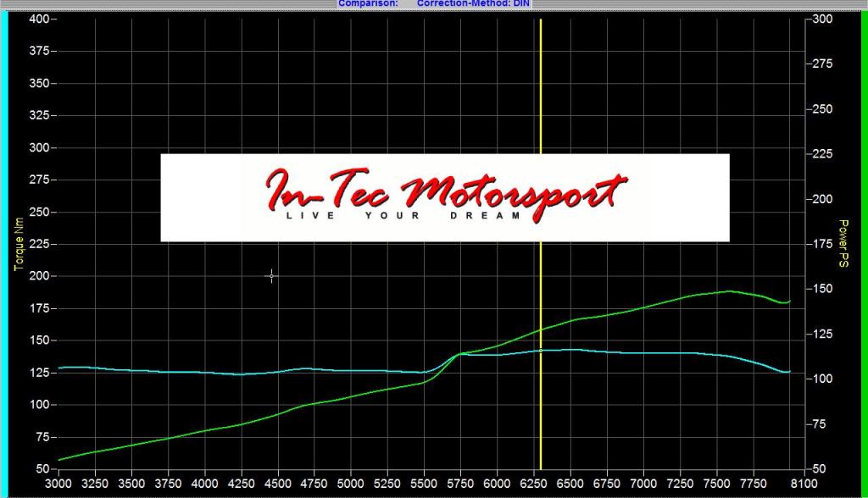Click the 6750 RPM axis label
868x498 pixels.
(606, 484)
